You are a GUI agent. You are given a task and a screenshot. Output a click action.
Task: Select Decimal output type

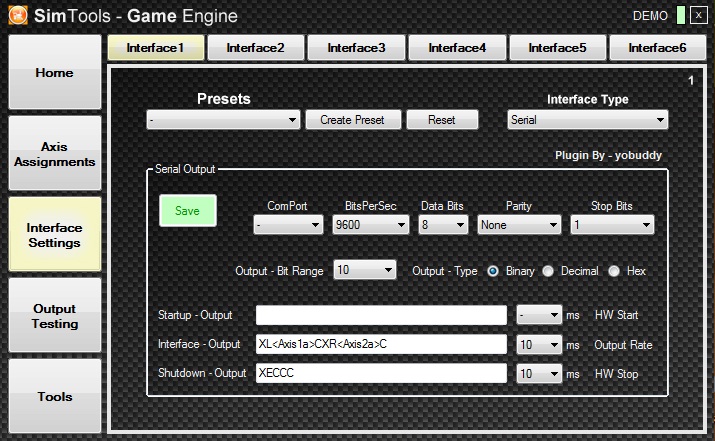tap(548, 271)
